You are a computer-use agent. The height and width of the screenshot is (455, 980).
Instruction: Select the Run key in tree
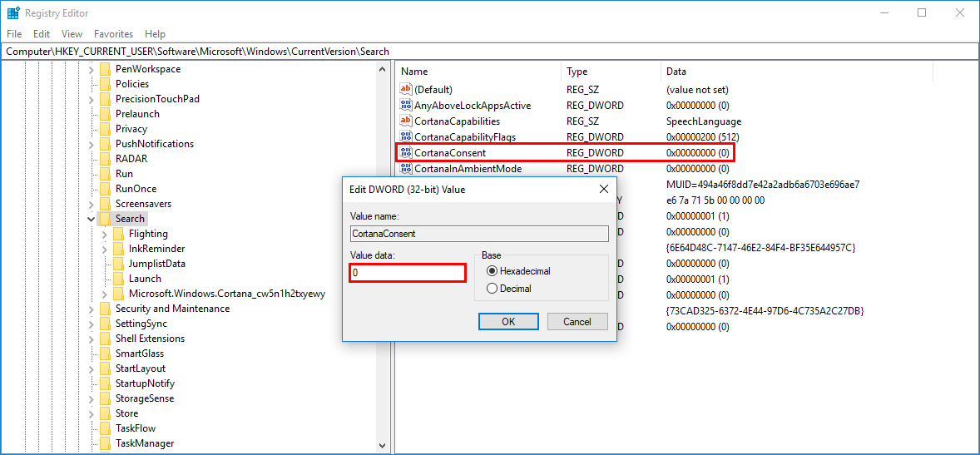[124, 174]
